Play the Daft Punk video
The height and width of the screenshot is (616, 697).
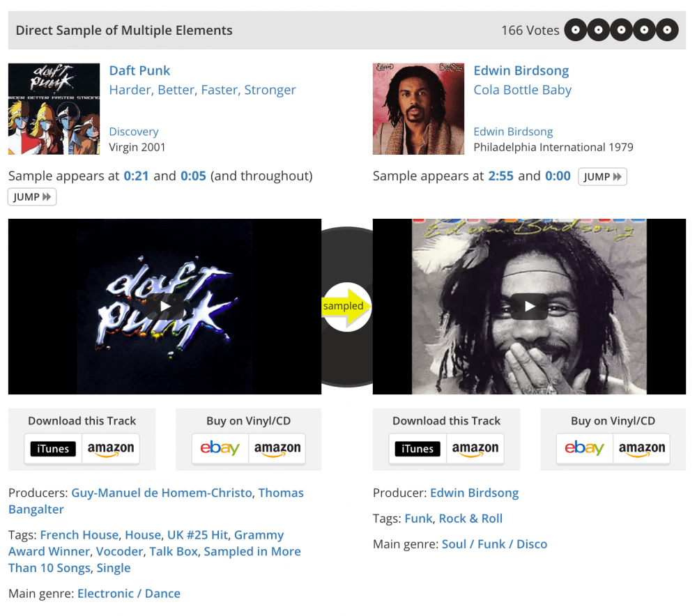tap(165, 307)
